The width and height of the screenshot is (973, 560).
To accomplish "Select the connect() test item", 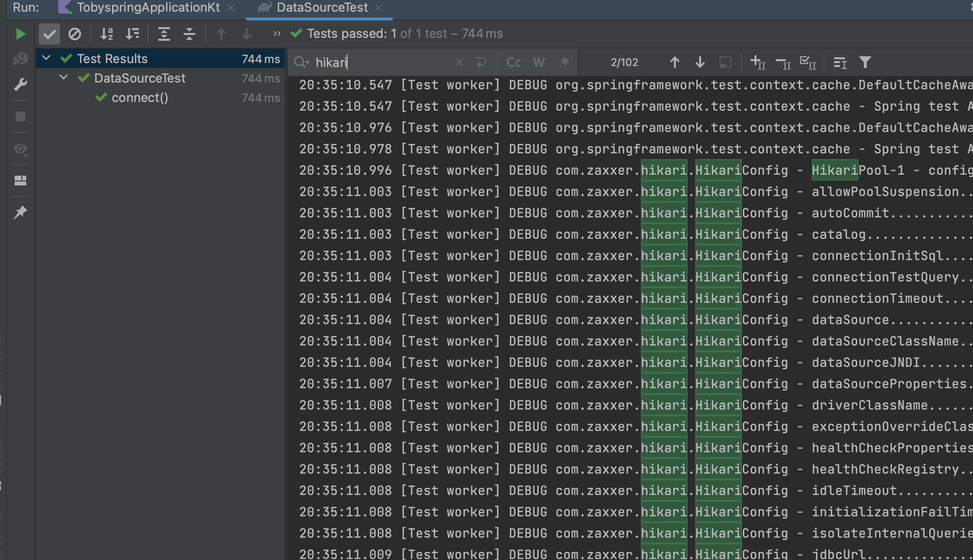I will pyautogui.click(x=140, y=98).
